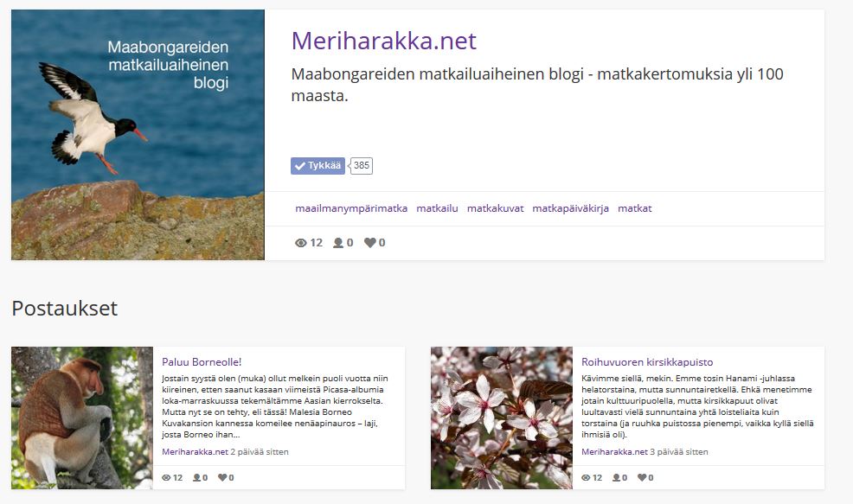Click the person icon under the cherry blossom post
Screen dimensions: 853x504
click(x=618, y=475)
